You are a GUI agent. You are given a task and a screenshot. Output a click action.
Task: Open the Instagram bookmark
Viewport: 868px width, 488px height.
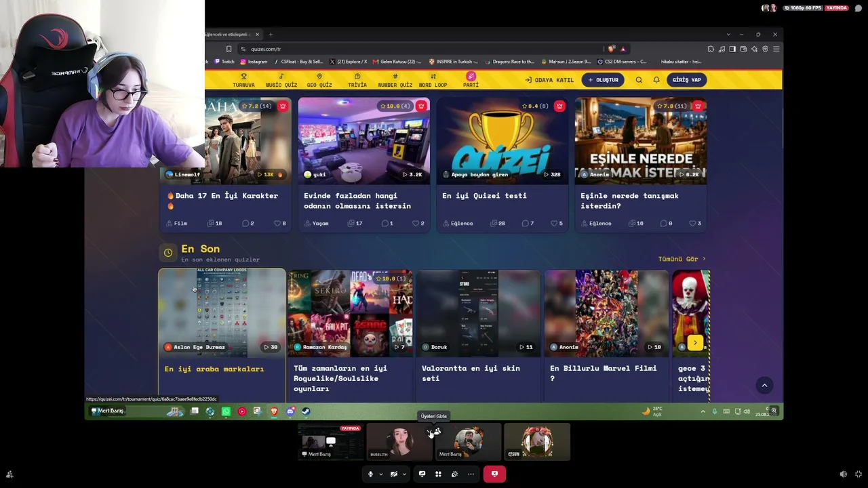pos(254,62)
